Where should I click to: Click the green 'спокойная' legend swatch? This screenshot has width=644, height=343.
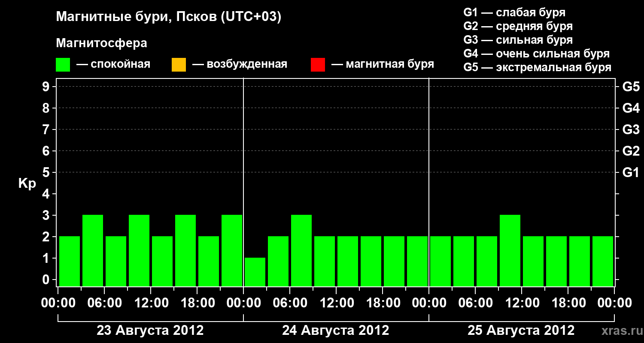pyautogui.click(x=63, y=65)
